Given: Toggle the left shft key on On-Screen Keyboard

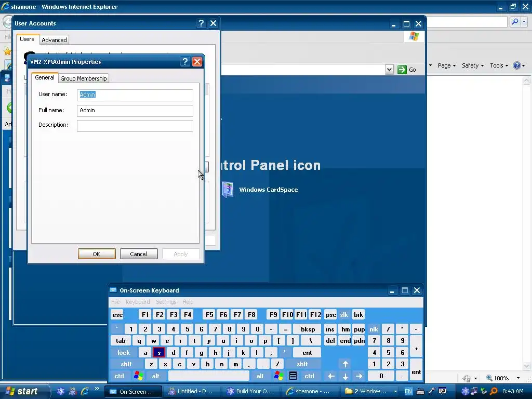Looking at the screenshot, I should (x=126, y=364).
